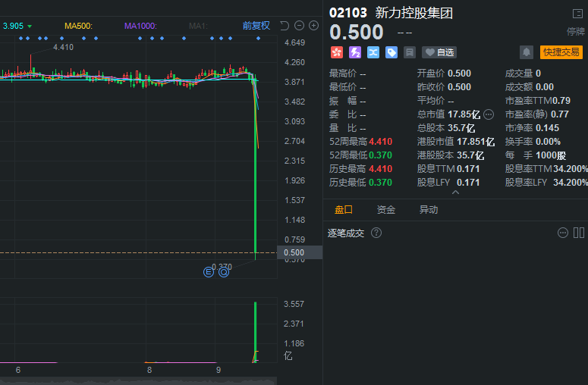Click the 52周最低 value 0.370

[380, 155]
